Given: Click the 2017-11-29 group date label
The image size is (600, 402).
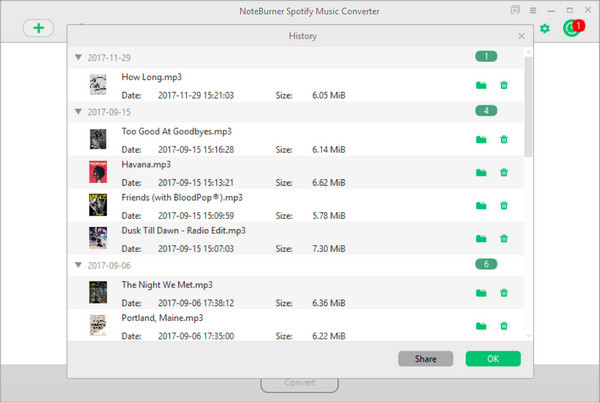Looking at the screenshot, I should (109, 58).
